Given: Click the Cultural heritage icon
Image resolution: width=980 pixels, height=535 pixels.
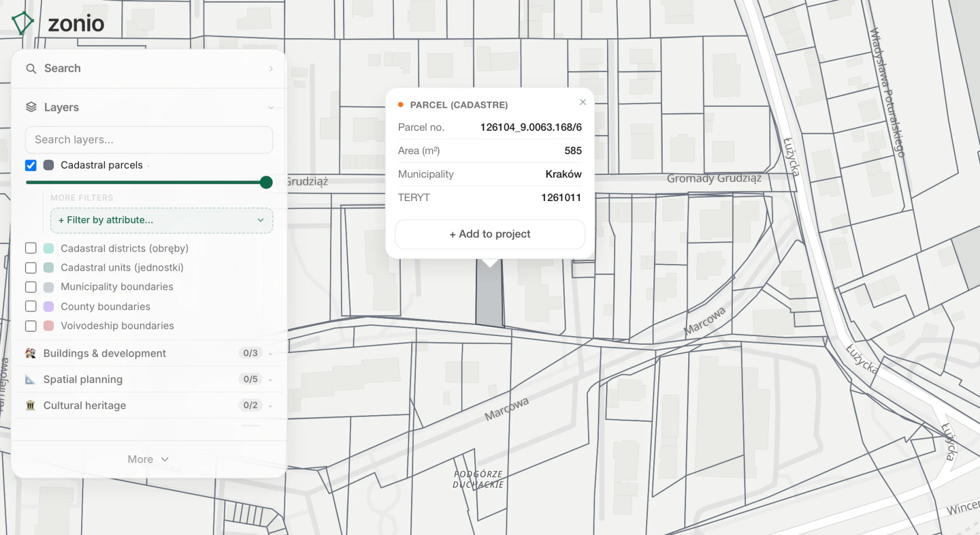Looking at the screenshot, I should point(30,405).
